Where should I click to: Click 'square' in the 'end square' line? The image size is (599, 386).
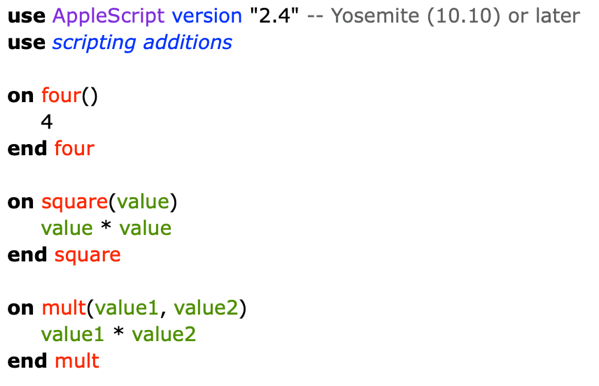[x=87, y=255]
